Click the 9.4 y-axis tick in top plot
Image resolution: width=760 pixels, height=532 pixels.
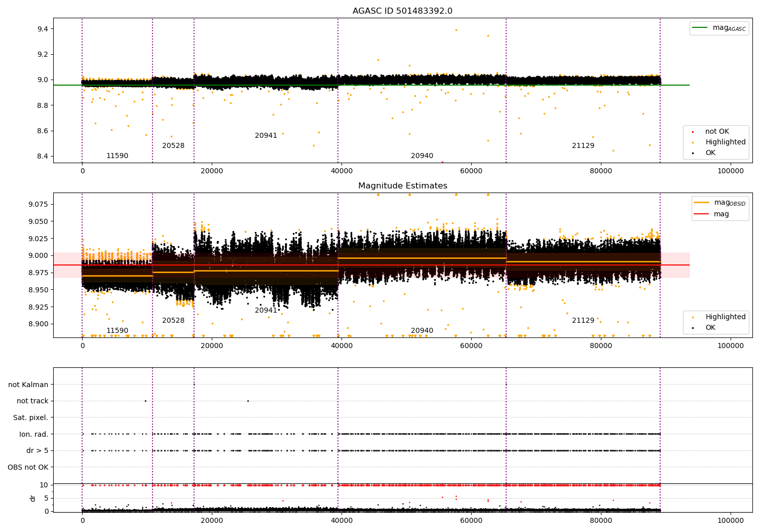point(43,29)
